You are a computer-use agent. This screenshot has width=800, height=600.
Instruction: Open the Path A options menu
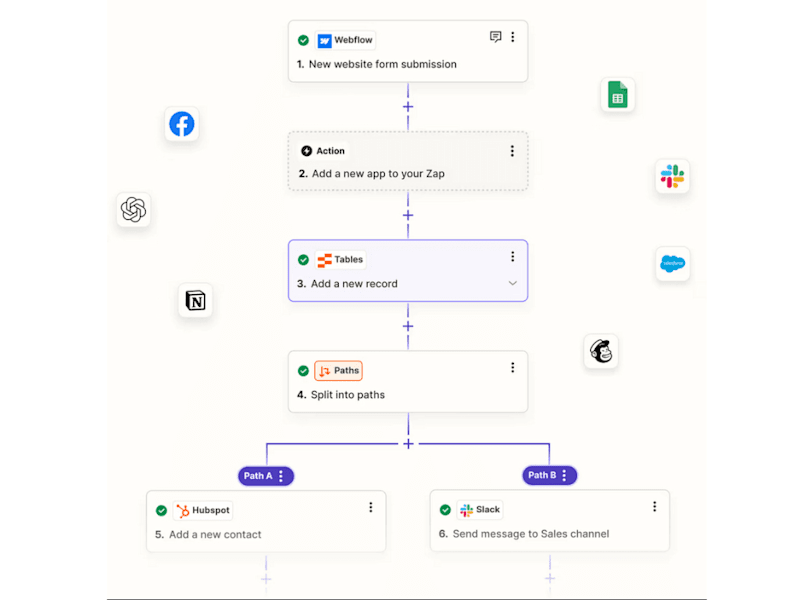point(281,476)
